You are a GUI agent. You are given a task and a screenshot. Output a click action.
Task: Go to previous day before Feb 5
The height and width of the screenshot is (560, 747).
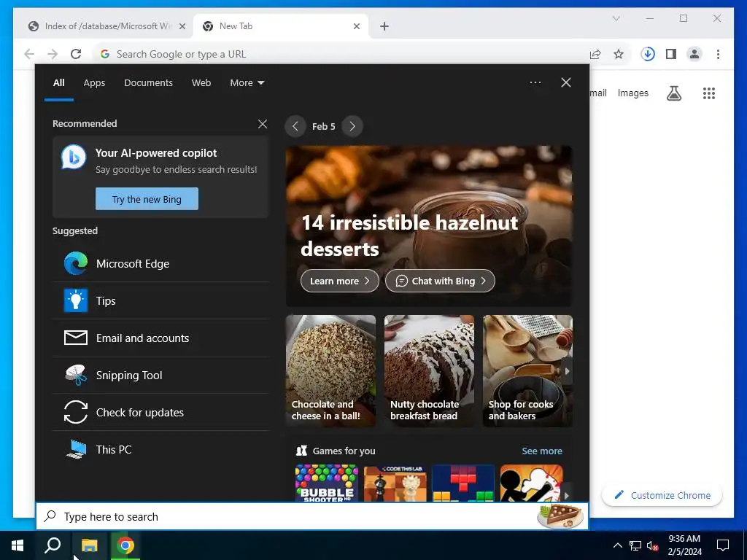click(x=295, y=126)
